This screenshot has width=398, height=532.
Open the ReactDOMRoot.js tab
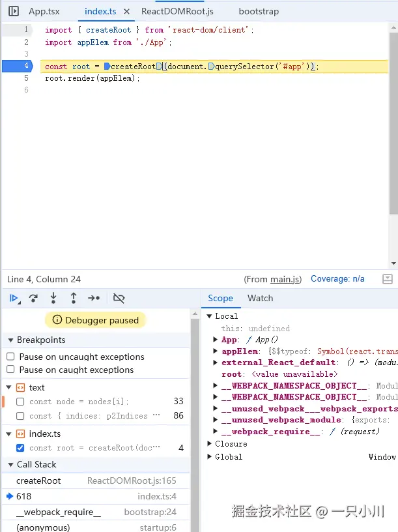pyautogui.click(x=177, y=12)
